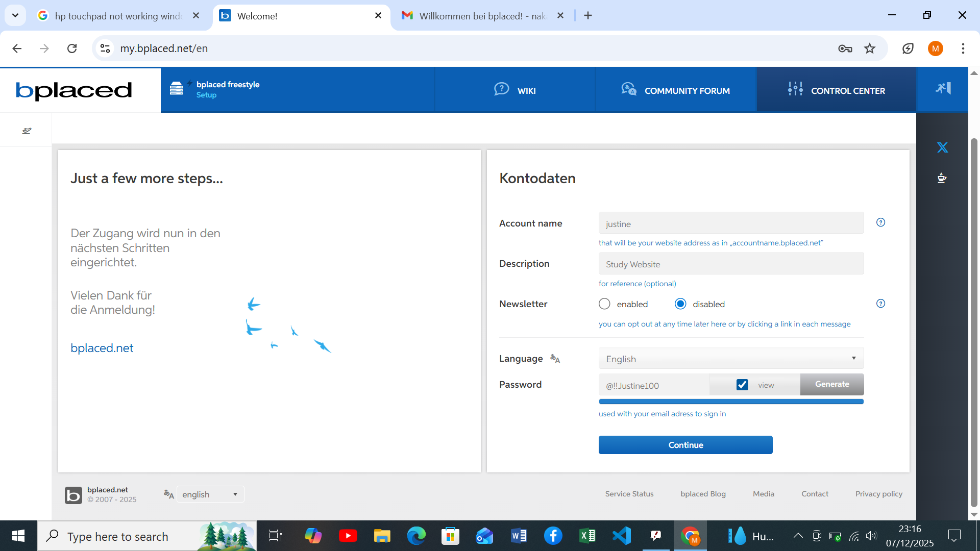Open the Community Forum menu item

(x=676, y=90)
